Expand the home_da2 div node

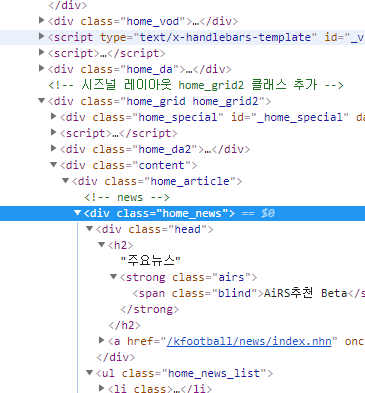pyautogui.click(x=53, y=148)
